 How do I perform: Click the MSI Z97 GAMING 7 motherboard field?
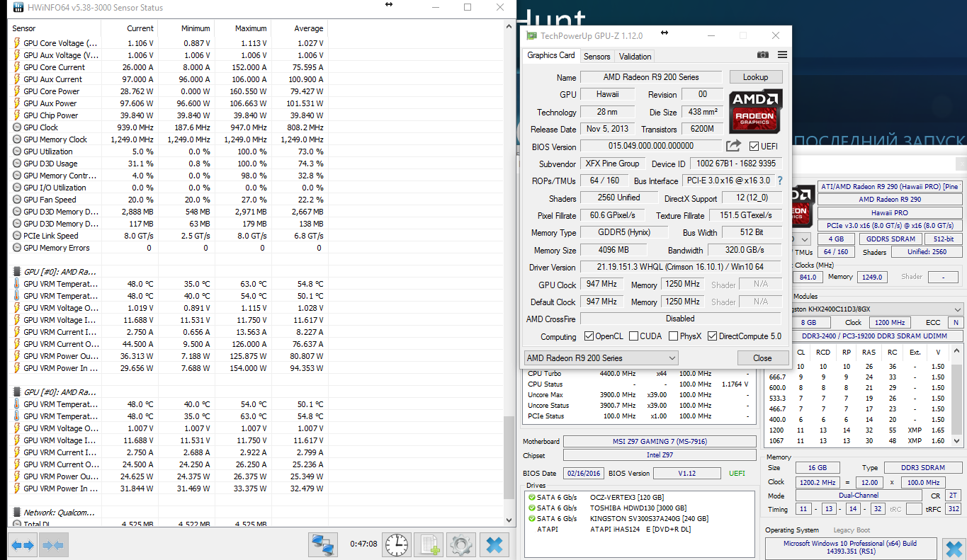(x=660, y=442)
